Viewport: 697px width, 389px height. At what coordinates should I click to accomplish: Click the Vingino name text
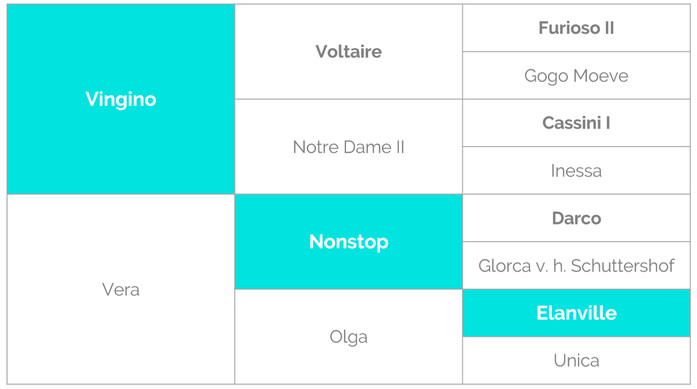[x=121, y=99]
